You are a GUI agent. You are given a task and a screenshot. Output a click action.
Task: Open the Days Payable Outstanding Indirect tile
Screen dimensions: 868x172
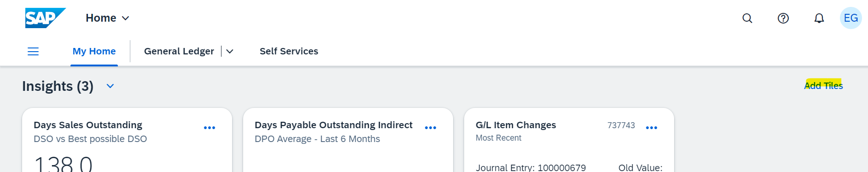click(x=348, y=140)
